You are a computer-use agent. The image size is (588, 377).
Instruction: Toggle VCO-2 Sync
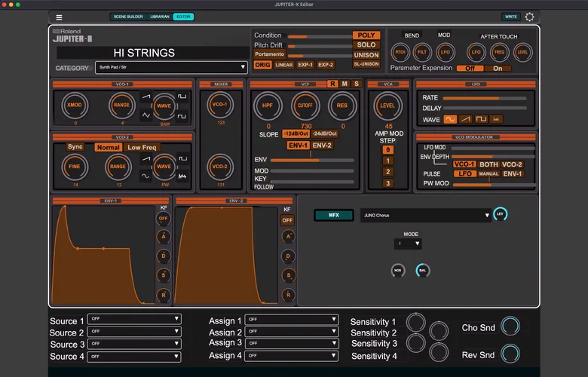[75, 147]
